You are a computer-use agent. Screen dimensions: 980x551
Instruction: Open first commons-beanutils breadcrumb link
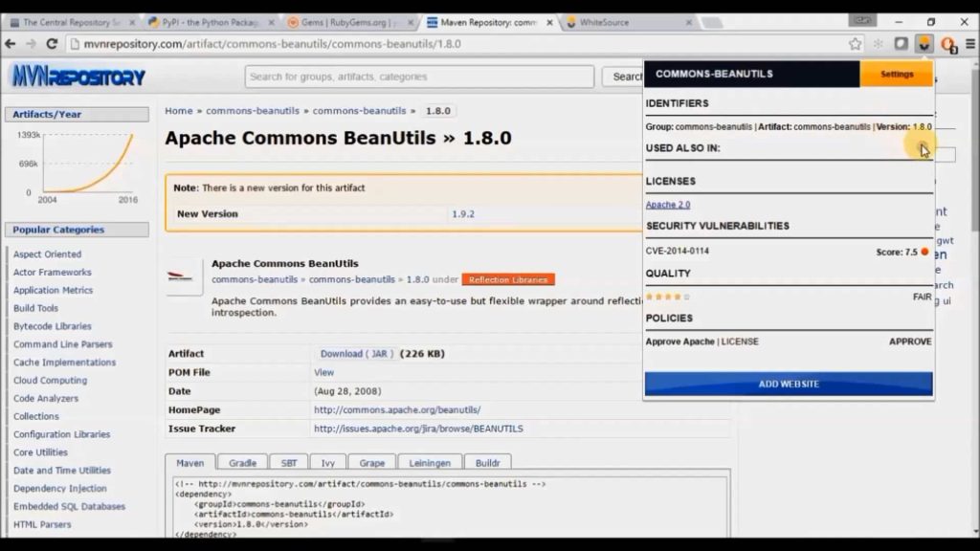[x=253, y=111]
